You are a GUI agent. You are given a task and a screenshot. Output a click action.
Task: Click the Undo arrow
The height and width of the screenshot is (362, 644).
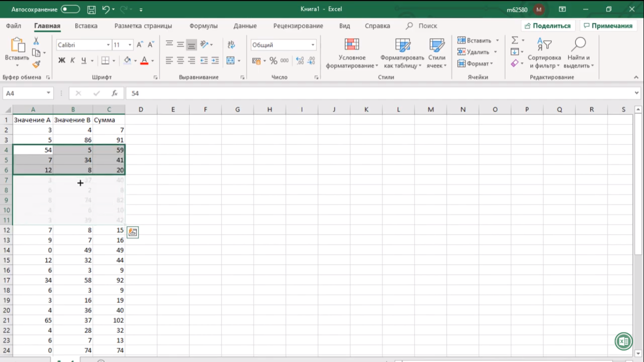(106, 10)
